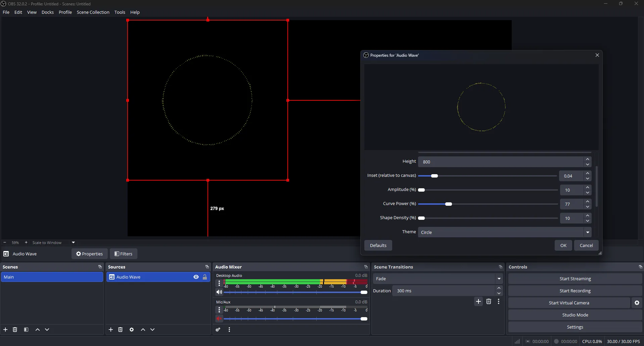Open source properties gear in Sources toolbar
Image resolution: width=644 pixels, height=346 pixels.
pyautogui.click(x=132, y=330)
